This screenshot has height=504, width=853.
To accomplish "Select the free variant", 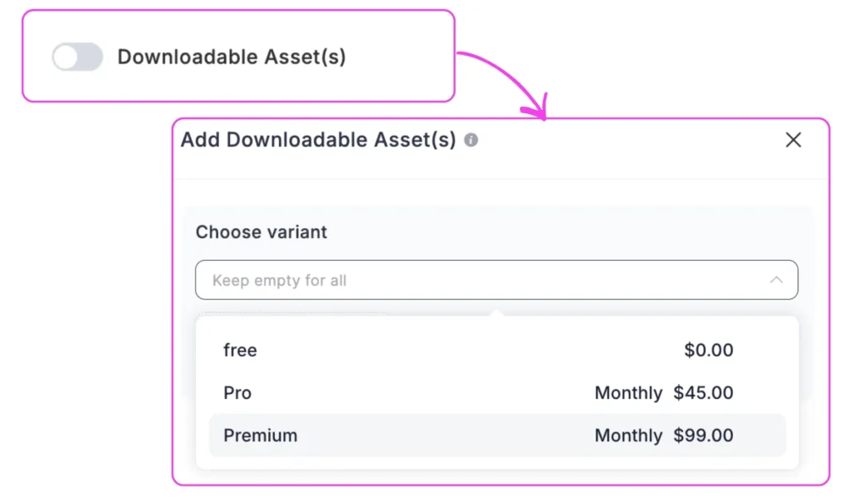I will coord(240,350).
